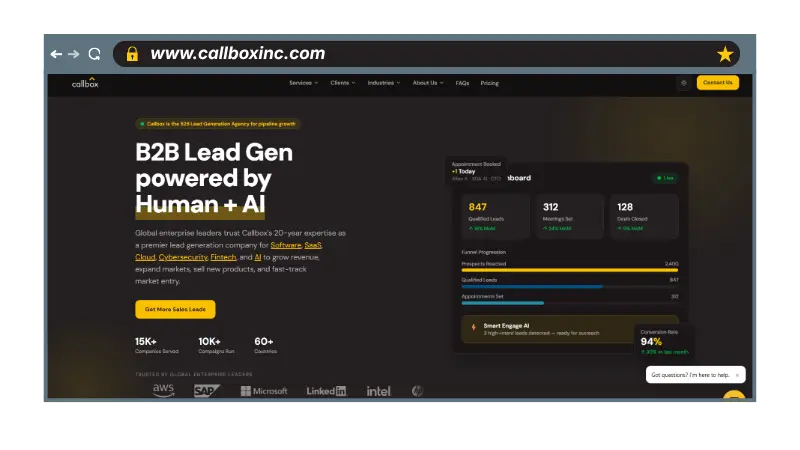The height and width of the screenshot is (450, 800).
Task: Click the AWS logo
Action: click(164, 390)
